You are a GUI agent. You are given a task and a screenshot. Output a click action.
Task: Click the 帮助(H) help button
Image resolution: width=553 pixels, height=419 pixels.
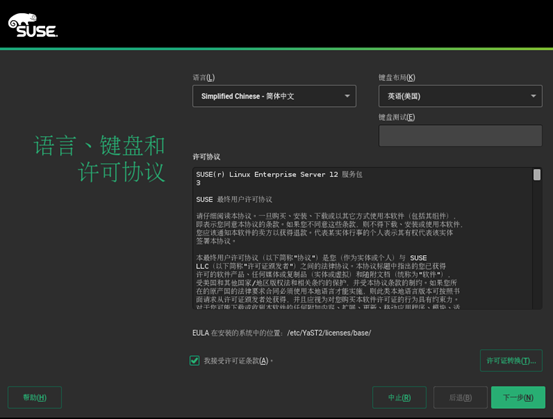click(x=35, y=397)
